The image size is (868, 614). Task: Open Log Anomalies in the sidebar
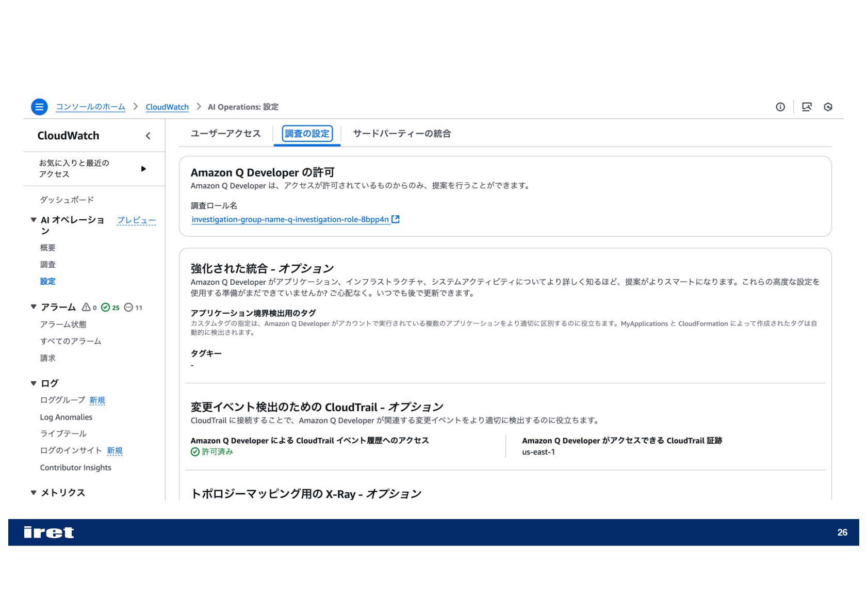pos(66,417)
